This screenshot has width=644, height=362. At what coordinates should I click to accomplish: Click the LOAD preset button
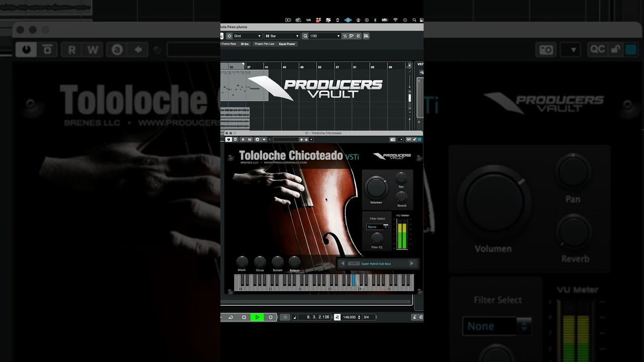pyautogui.click(x=354, y=263)
